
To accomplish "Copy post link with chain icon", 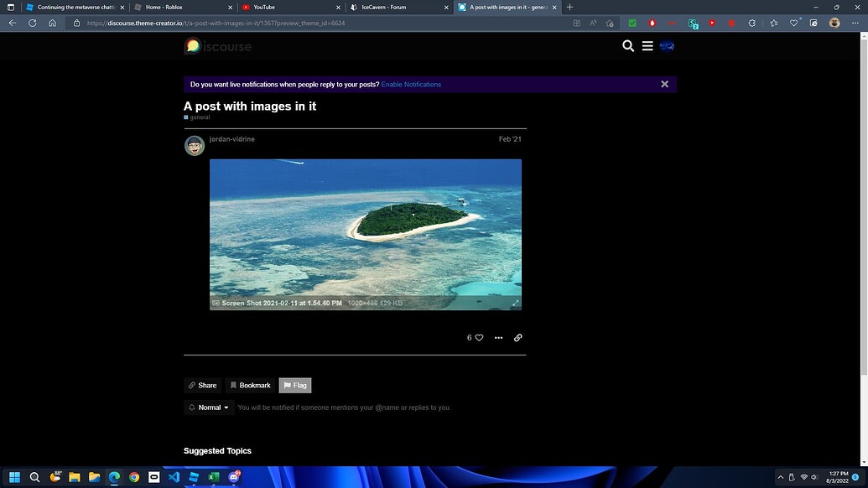I will tap(518, 338).
